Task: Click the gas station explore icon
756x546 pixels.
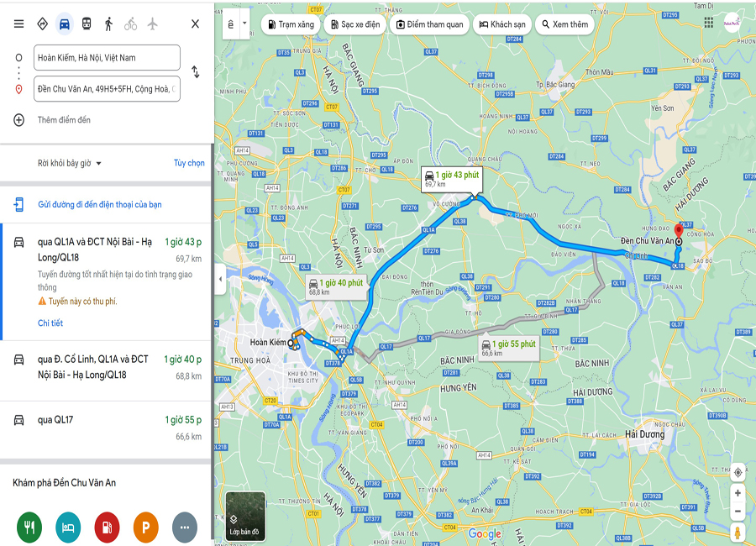Action: pyautogui.click(x=107, y=528)
